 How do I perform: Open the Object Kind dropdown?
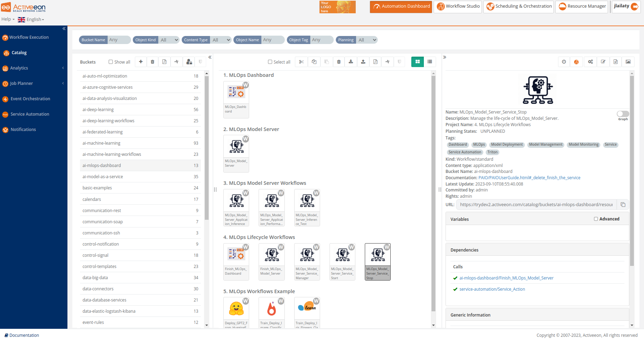click(169, 40)
